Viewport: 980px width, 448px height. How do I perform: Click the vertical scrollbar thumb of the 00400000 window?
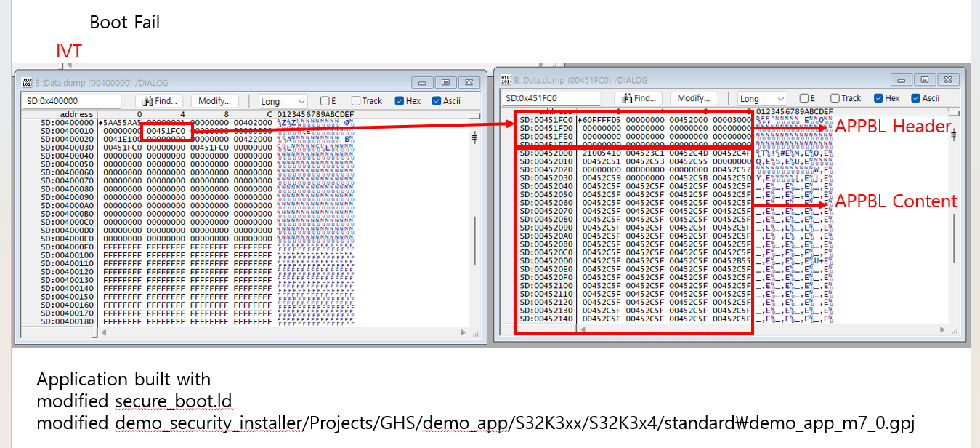click(474, 240)
